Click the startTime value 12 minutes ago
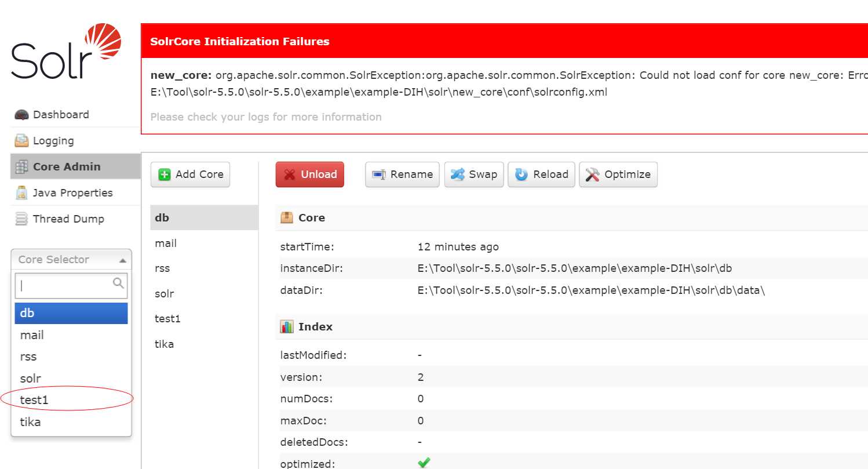The image size is (868, 469). pyautogui.click(x=458, y=247)
